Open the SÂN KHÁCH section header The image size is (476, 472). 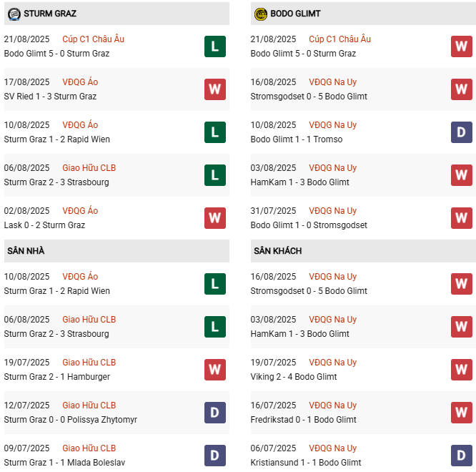(x=277, y=251)
